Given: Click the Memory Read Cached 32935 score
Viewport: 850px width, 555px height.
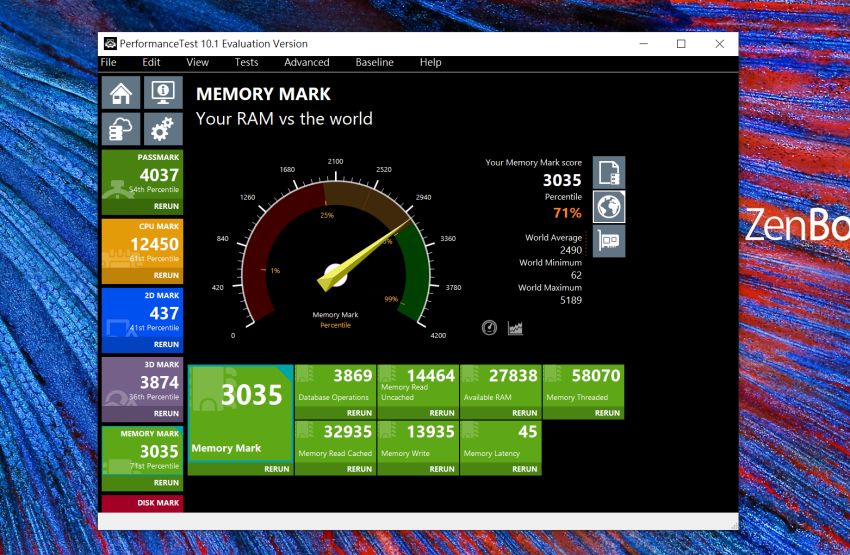Looking at the screenshot, I should (x=348, y=432).
